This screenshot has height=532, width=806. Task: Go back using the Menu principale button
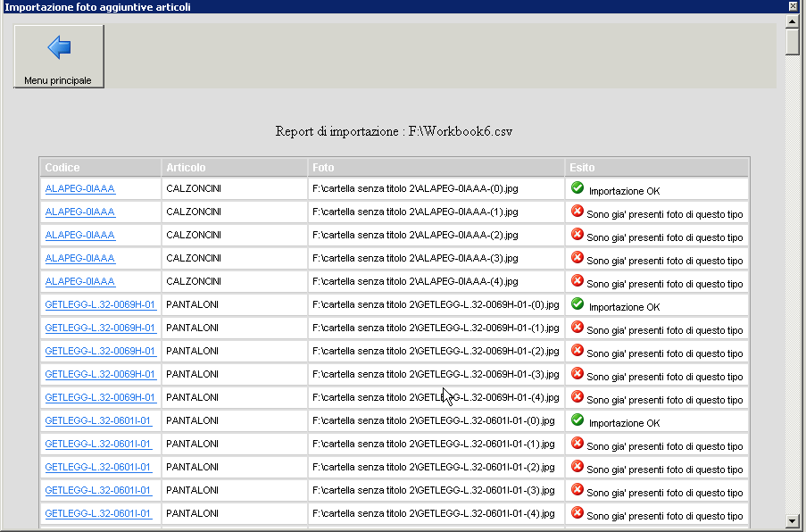[x=59, y=56]
